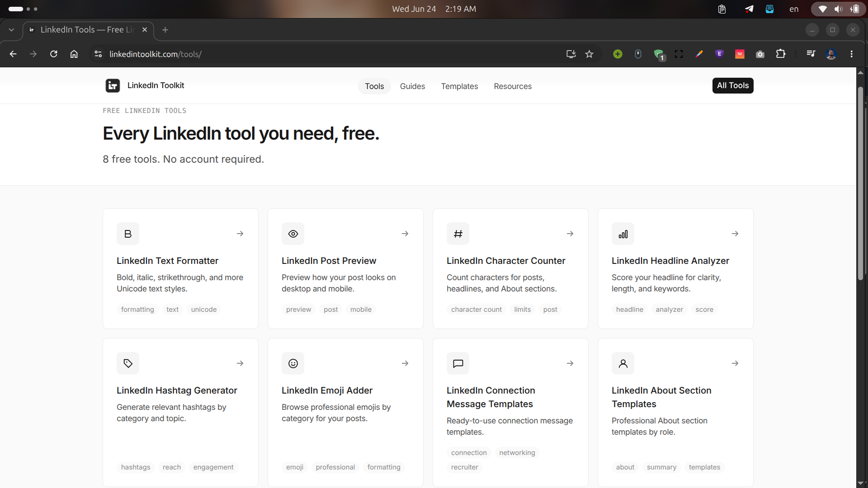This screenshot has height=488, width=868.
Task: Open Chrome three-dot menu
Action: (851, 54)
